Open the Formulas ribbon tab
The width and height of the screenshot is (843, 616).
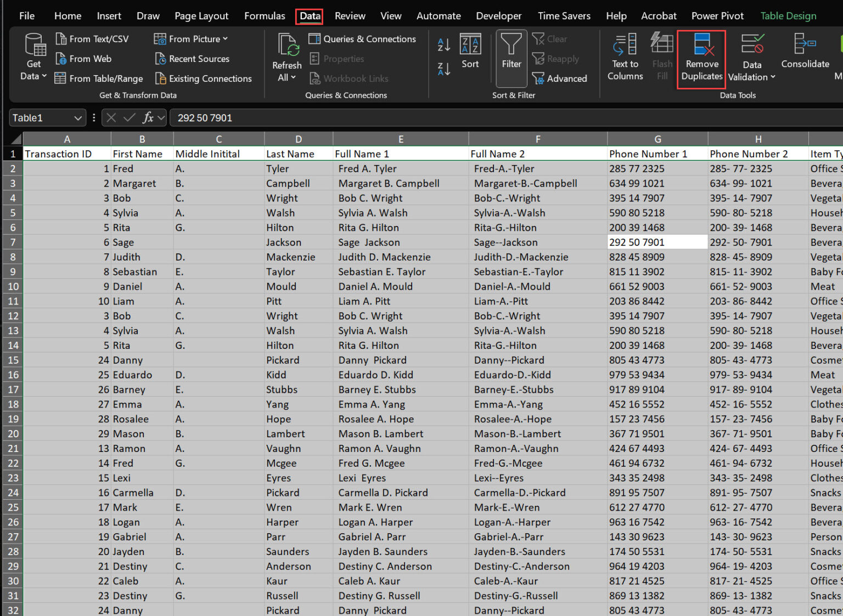point(265,16)
